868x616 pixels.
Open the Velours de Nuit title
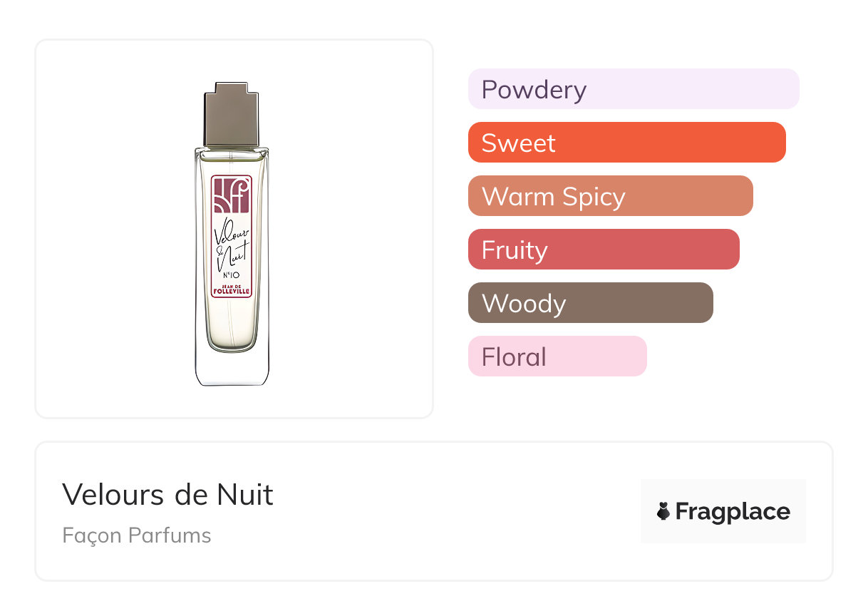point(167,494)
